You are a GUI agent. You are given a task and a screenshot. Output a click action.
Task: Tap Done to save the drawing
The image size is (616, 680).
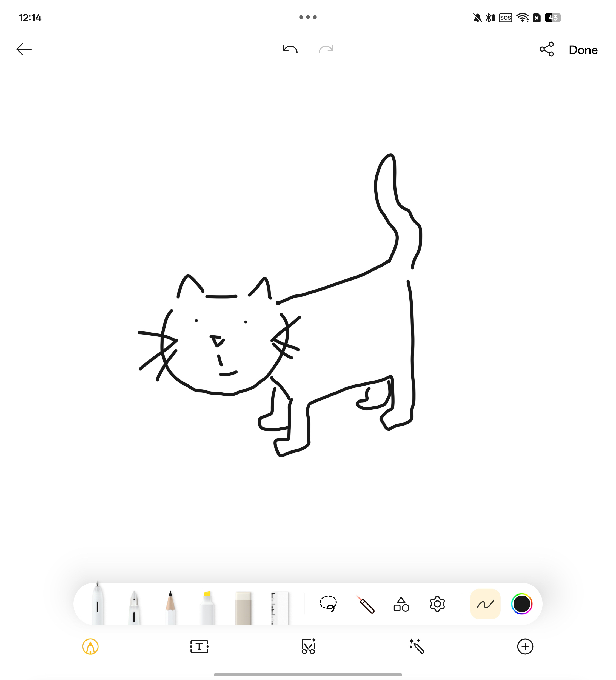[583, 50]
